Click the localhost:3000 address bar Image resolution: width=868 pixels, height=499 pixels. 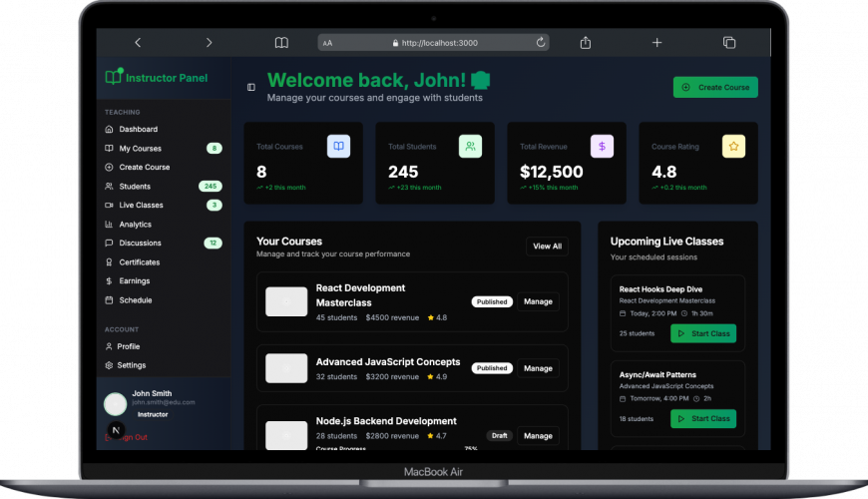(x=433, y=43)
